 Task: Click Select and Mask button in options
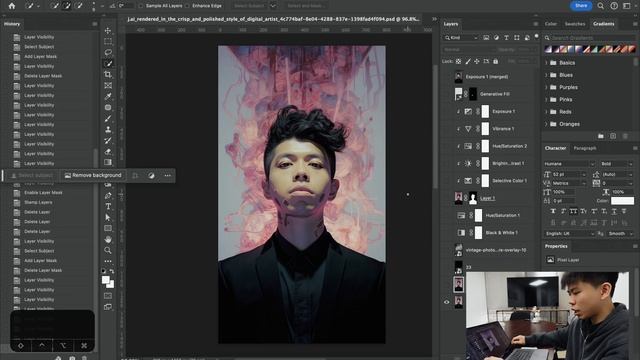click(306, 6)
